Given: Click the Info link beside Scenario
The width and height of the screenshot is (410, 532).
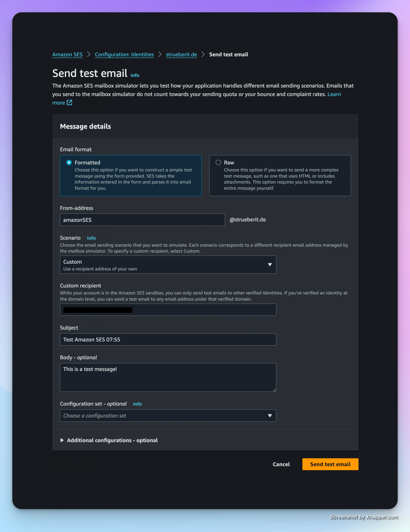Looking at the screenshot, I should pos(91,238).
